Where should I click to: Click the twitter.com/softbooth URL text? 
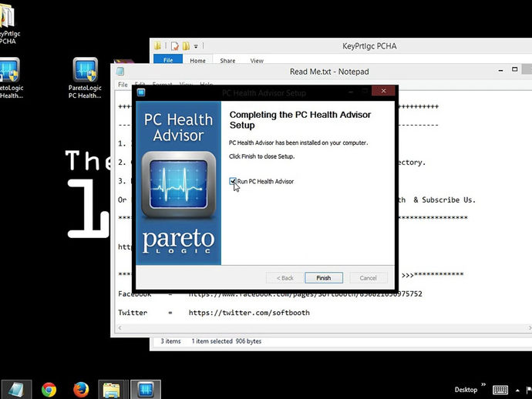[x=249, y=313]
